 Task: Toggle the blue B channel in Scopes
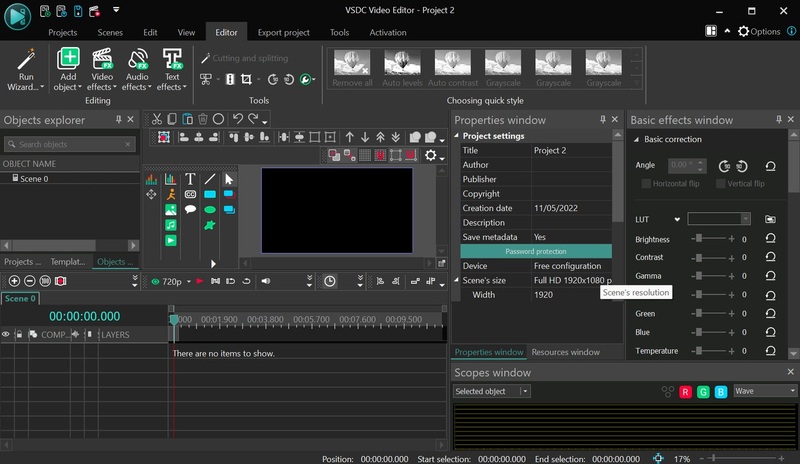pos(721,391)
